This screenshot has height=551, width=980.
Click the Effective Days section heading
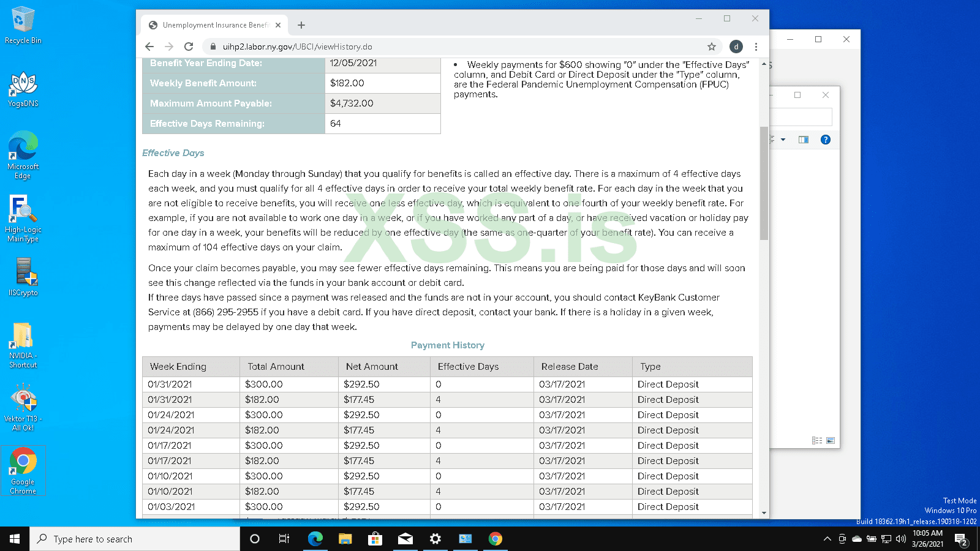tap(173, 153)
